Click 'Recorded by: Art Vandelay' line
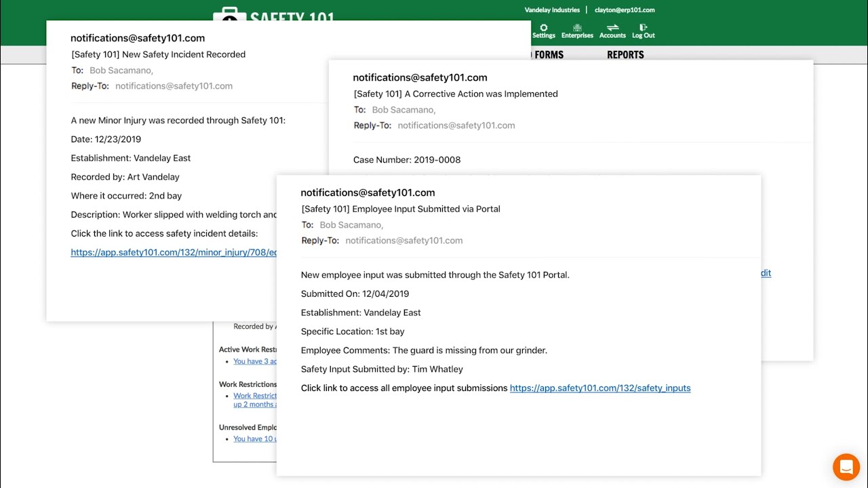 point(125,177)
